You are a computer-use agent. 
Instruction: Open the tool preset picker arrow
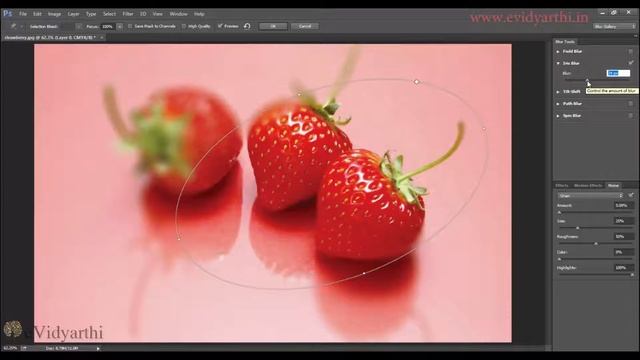click(21, 27)
